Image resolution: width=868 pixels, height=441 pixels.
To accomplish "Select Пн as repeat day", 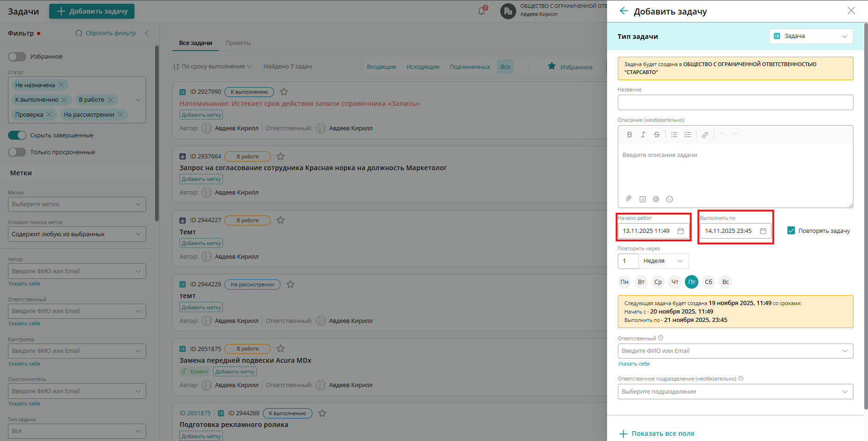I will click(624, 282).
